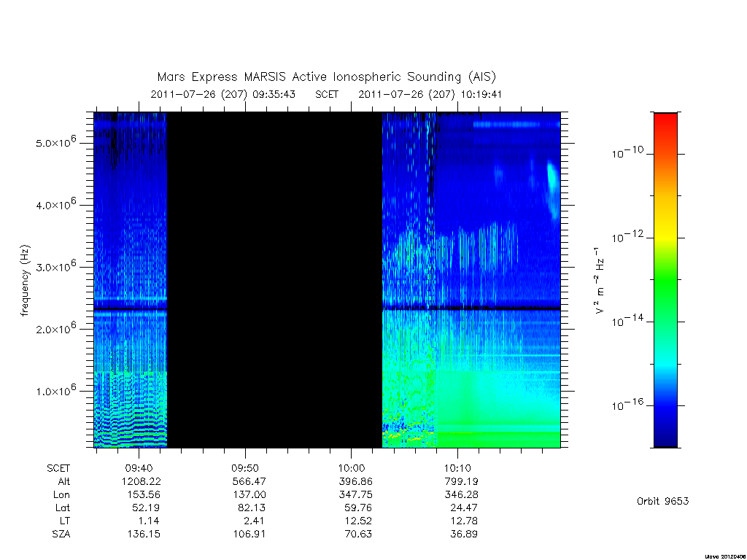Image resolution: width=747 pixels, height=560 pixels.
Task: Click SZA value 136.15
Action: click(144, 534)
